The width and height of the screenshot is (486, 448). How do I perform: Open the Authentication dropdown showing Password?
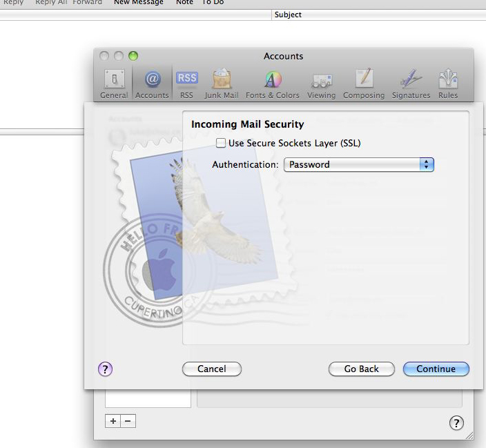359,164
